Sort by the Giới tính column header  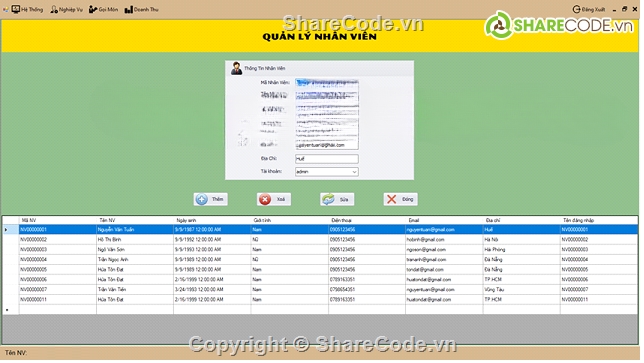[x=291, y=222]
